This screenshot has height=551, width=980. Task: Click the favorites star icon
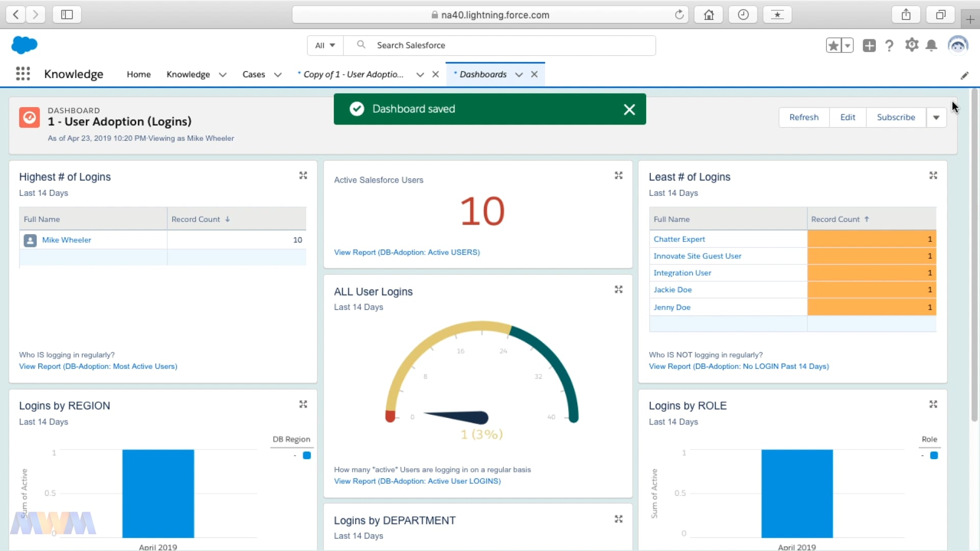[x=834, y=45]
